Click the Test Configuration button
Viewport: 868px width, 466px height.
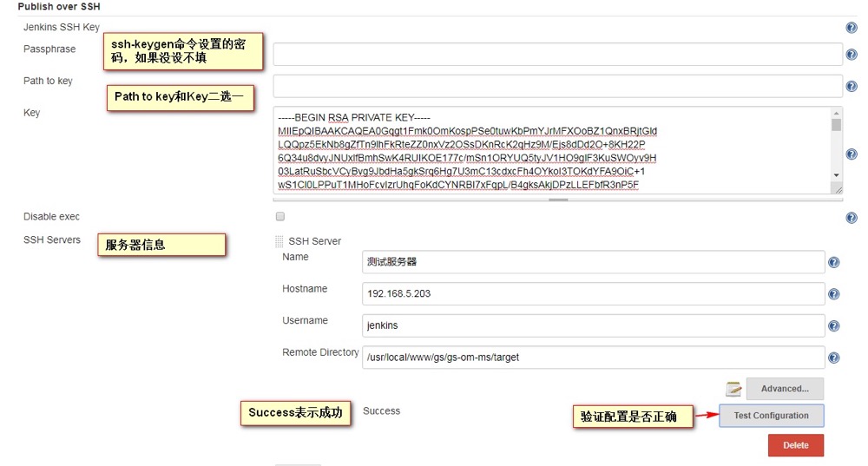(771, 416)
